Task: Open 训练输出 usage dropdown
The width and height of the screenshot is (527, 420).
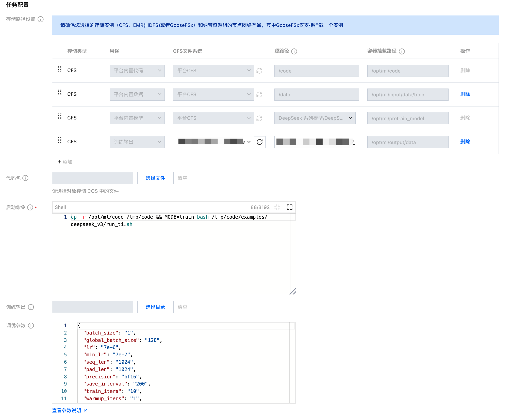Action: click(137, 142)
